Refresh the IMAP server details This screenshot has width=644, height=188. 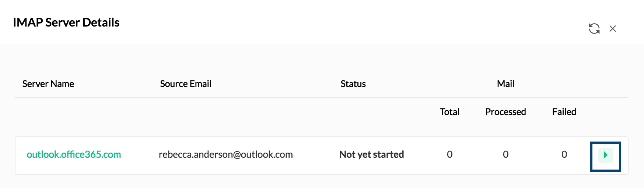tap(594, 29)
